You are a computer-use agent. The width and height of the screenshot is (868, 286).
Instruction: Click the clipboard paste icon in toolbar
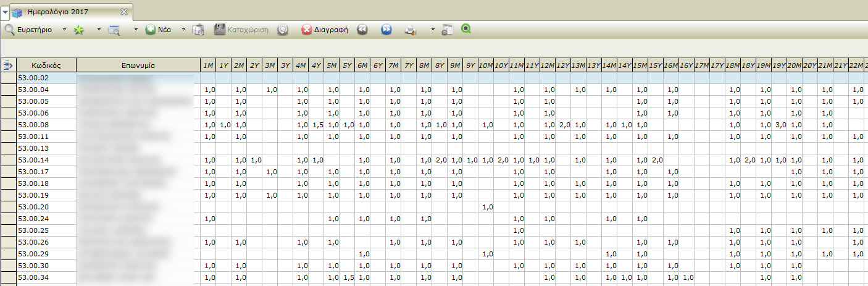coord(198,30)
